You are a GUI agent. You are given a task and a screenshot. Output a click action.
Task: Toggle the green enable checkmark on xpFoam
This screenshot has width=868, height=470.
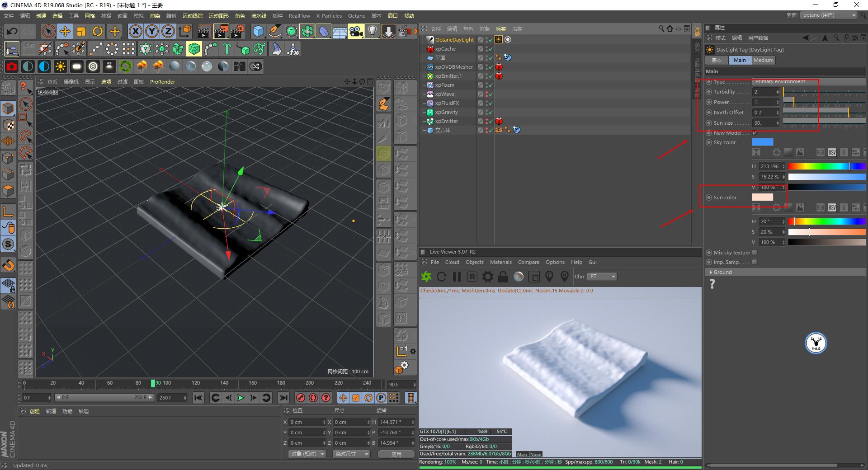pyautogui.click(x=490, y=85)
